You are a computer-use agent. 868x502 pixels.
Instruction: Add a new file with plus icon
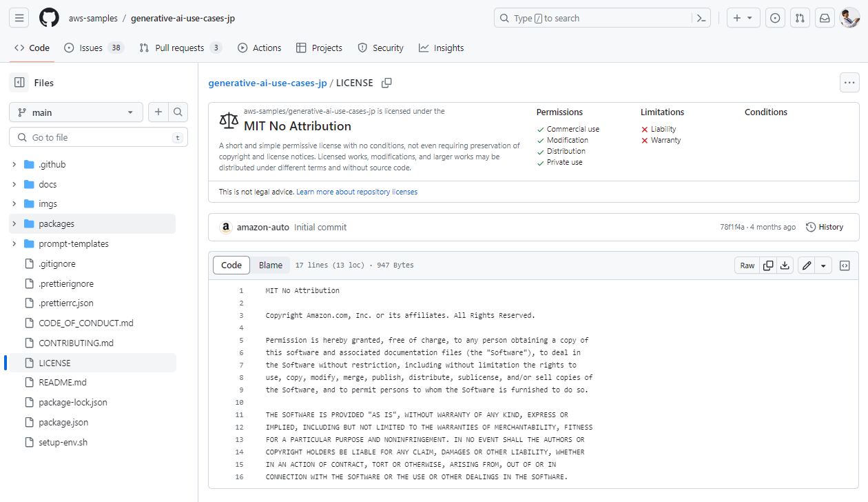point(158,112)
